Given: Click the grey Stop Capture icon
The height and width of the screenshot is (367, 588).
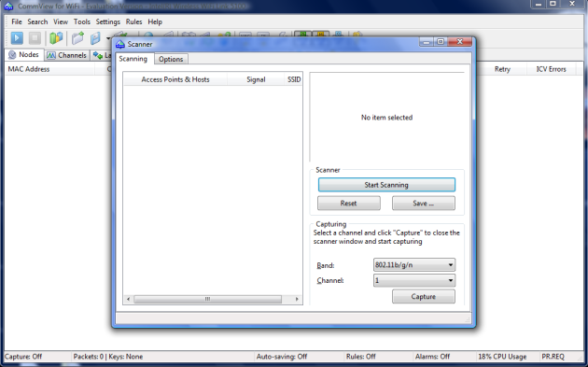Looking at the screenshot, I should pyautogui.click(x=35, y=38).
